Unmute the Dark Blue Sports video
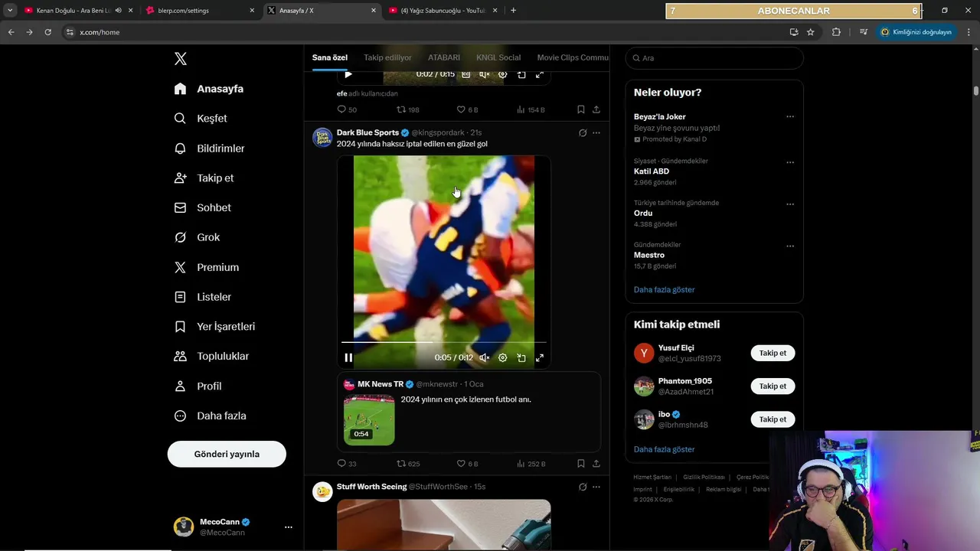Screen dimensions: 980x551 [484, 357]
